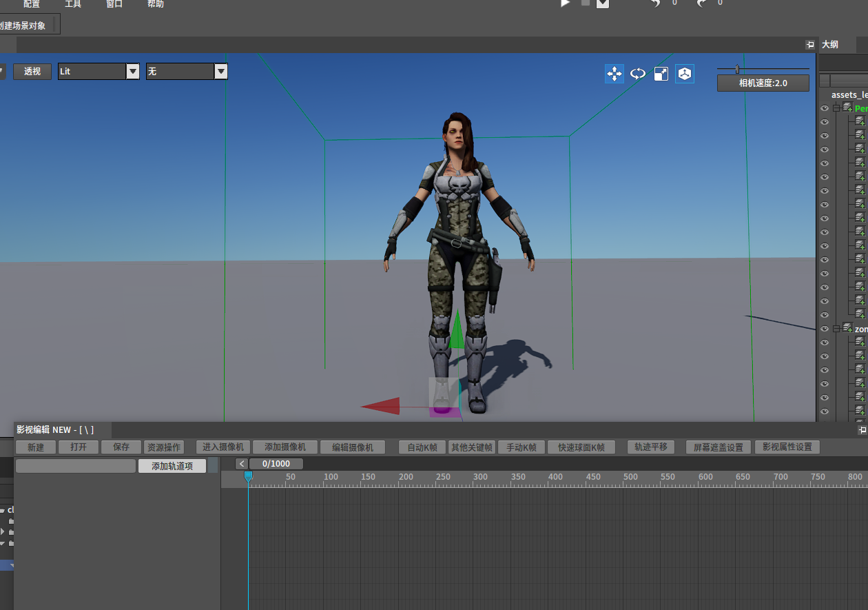This screenshot has width=868, height=610.
Task: Select the scale gizmo tool
Action: (661, 74)
